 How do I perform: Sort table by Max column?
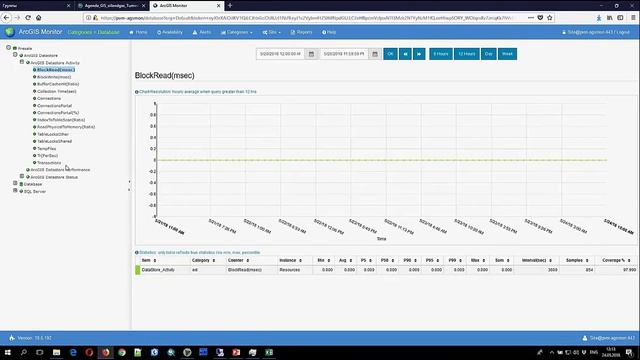point(478,260)
